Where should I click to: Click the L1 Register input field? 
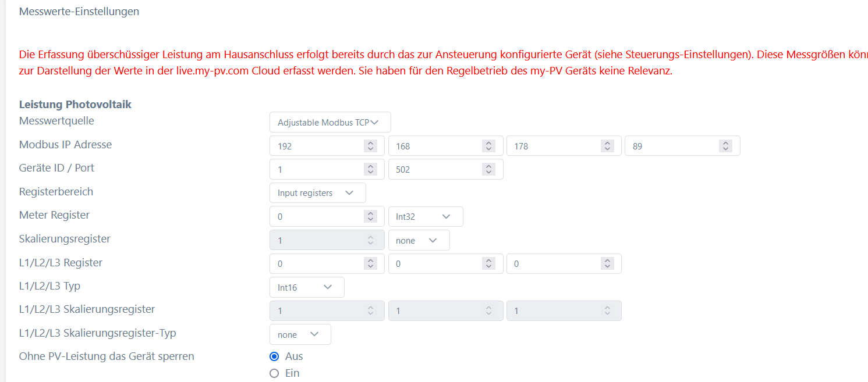tap(314, 263)
